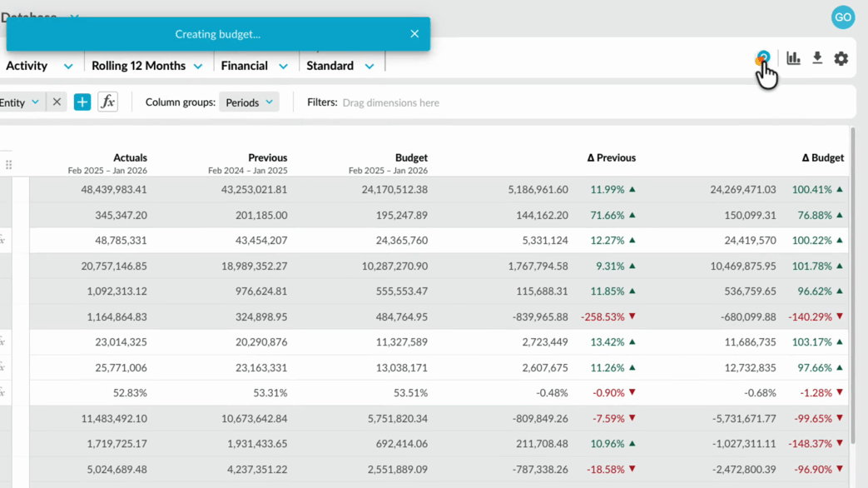The width and height of the screenshot is (868, 488).
Task: Click the -0.90% variance value
Action: point(608,393)
